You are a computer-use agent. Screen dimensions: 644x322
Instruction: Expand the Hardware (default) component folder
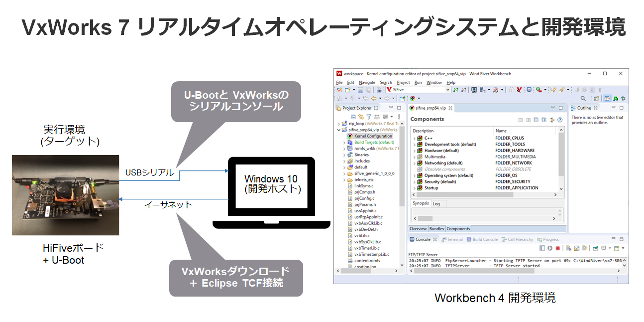tap(414, 151)
